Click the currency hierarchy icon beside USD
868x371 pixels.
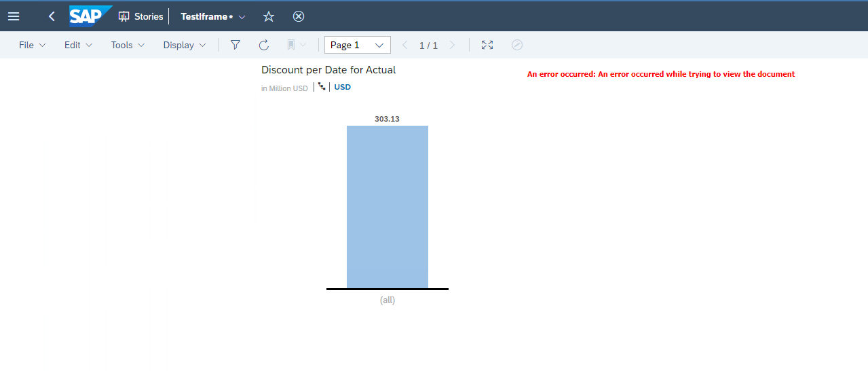point(322,87)
